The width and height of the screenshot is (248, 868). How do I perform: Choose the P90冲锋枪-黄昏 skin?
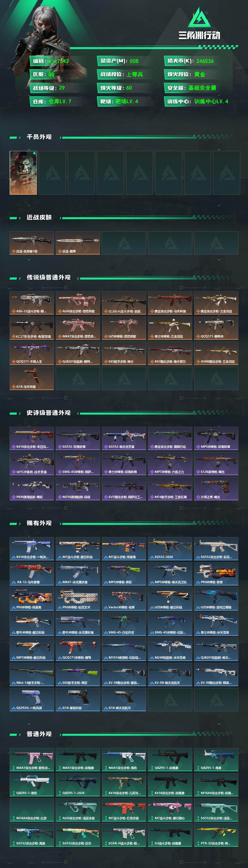pyautogui.click(x=216, y=574)
